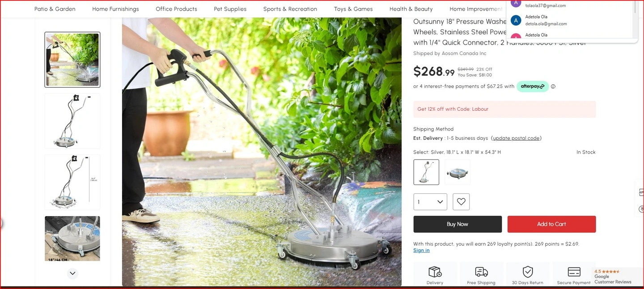Open the Patio & Garden menu

55,9
